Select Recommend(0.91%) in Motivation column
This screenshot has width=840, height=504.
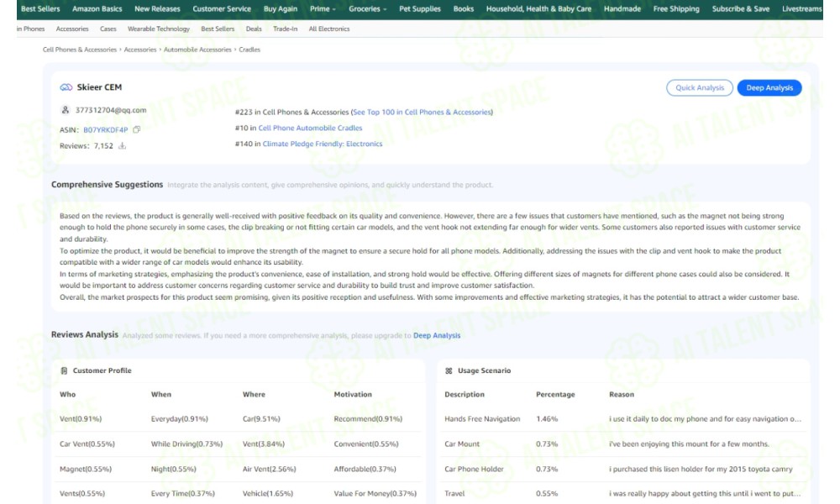click(368, 419)
